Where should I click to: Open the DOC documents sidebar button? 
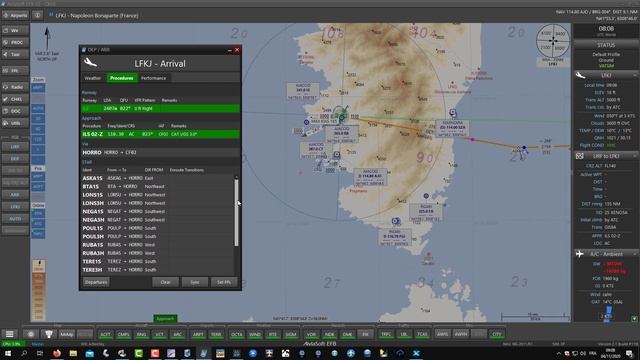15,111
